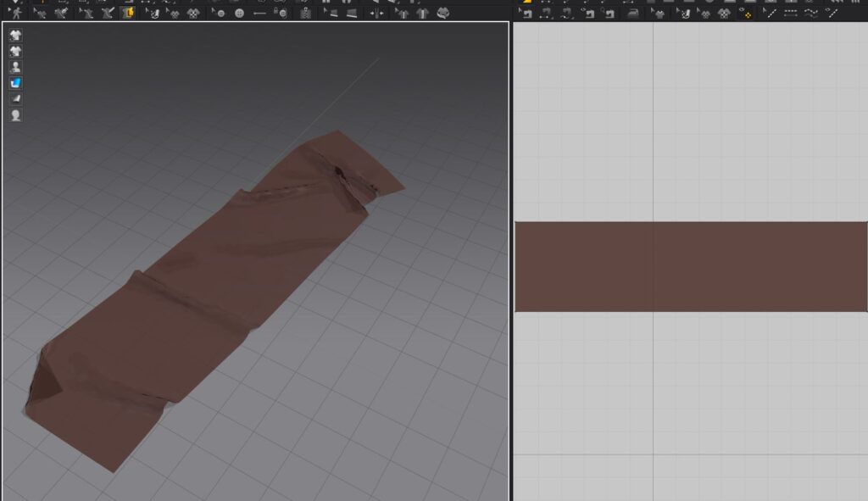Click the striped shirt tool without arrow
The width and height of the screenshot is (868, 501).
coord(422,13)
